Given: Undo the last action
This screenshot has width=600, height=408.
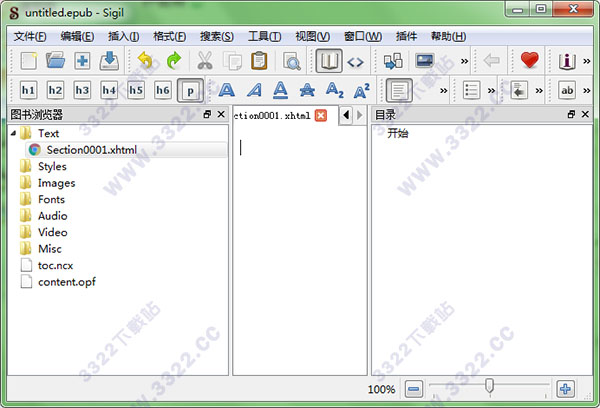Looking at the screenshot, I should 145,60.
